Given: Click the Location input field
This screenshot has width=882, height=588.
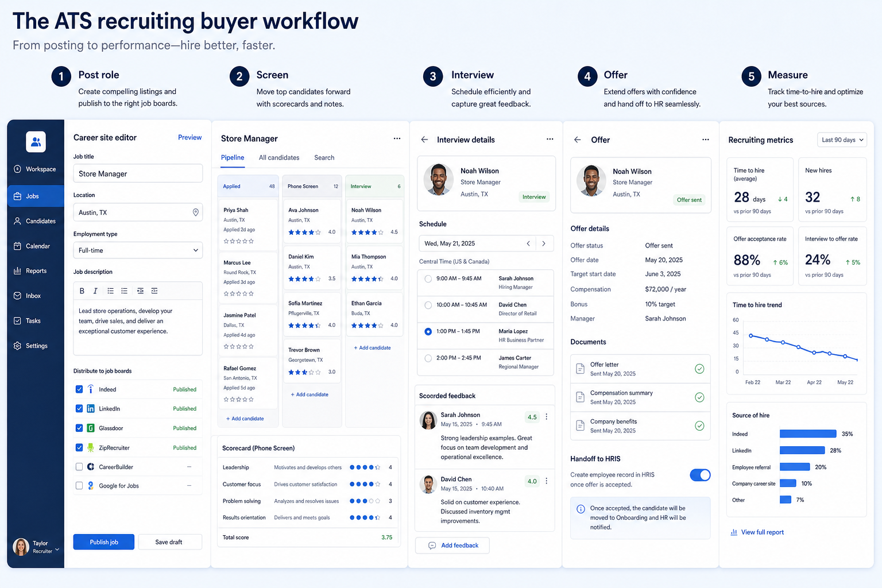Looking at the screenshot, I should [138, 212].
